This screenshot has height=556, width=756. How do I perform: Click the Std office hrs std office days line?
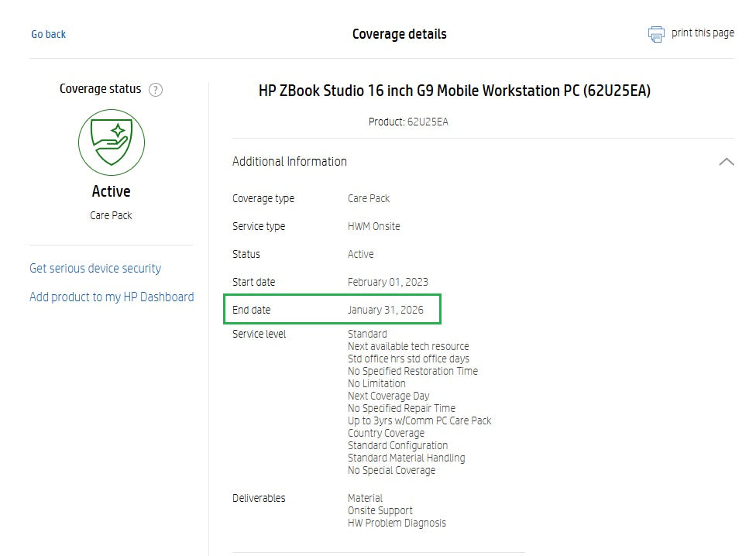[x=408, y=359]
